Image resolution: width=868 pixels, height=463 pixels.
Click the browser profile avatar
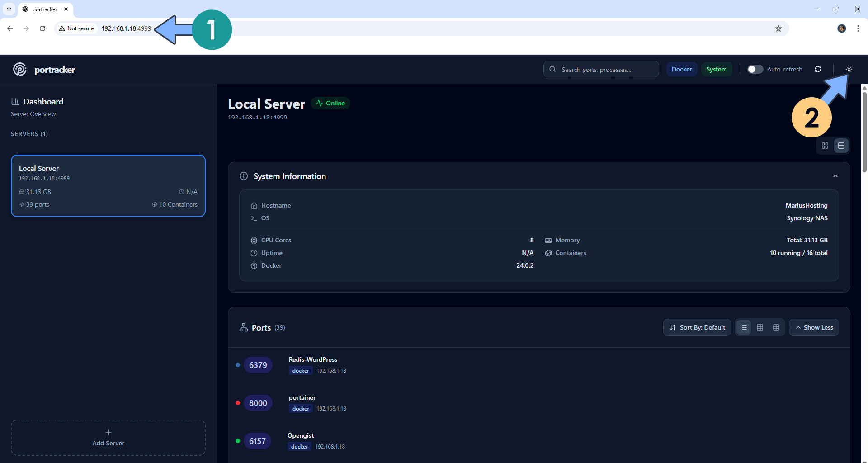842,28
